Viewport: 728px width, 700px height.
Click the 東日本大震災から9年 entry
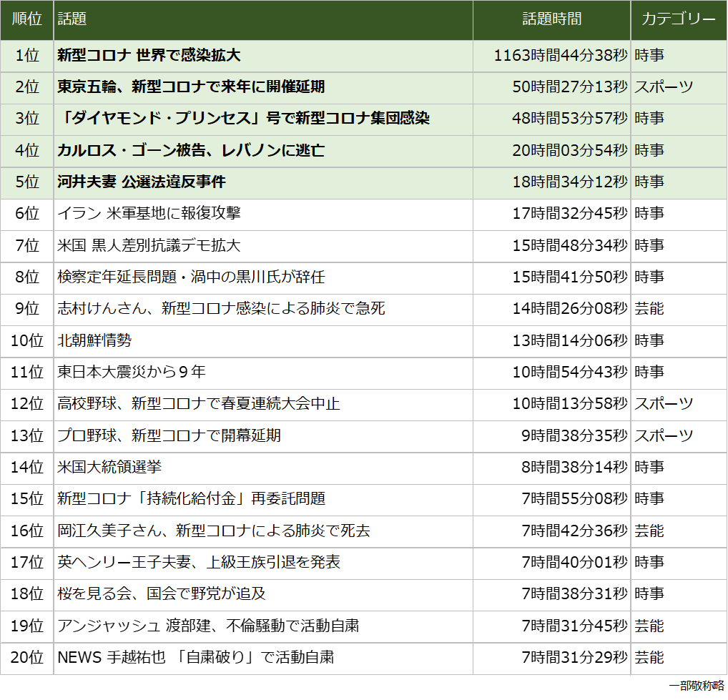132,373
